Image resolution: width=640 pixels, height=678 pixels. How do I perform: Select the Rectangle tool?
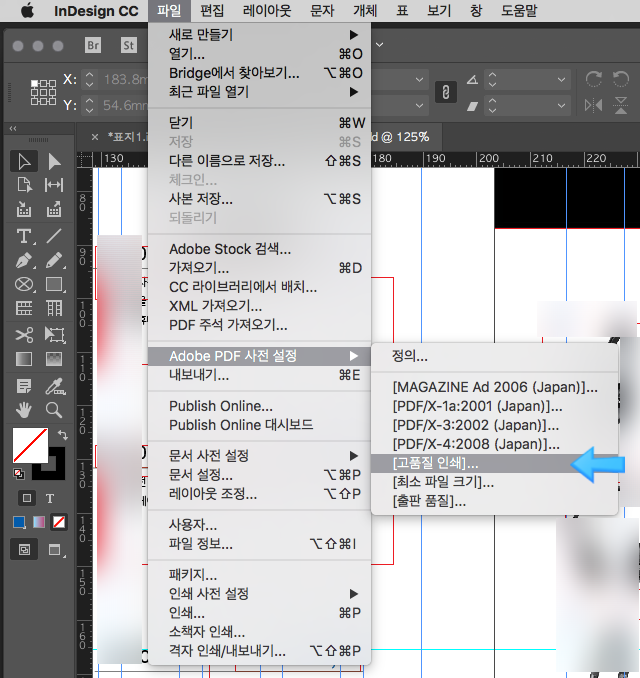(54, 285)
